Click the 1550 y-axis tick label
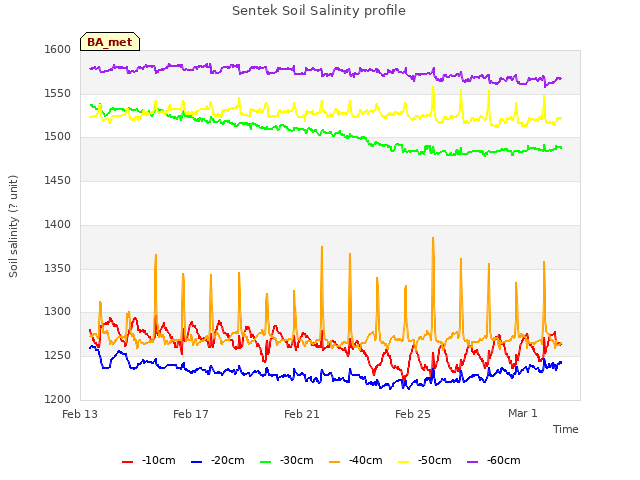This screenshot has width=640, height=480. [x=58, y=93]
